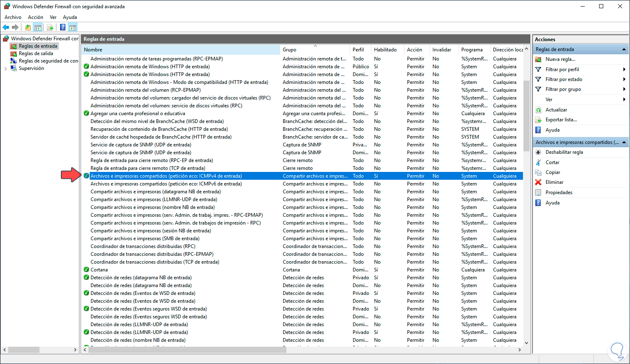Click the Deshabilitar regla icon

(x=538, y=152)
